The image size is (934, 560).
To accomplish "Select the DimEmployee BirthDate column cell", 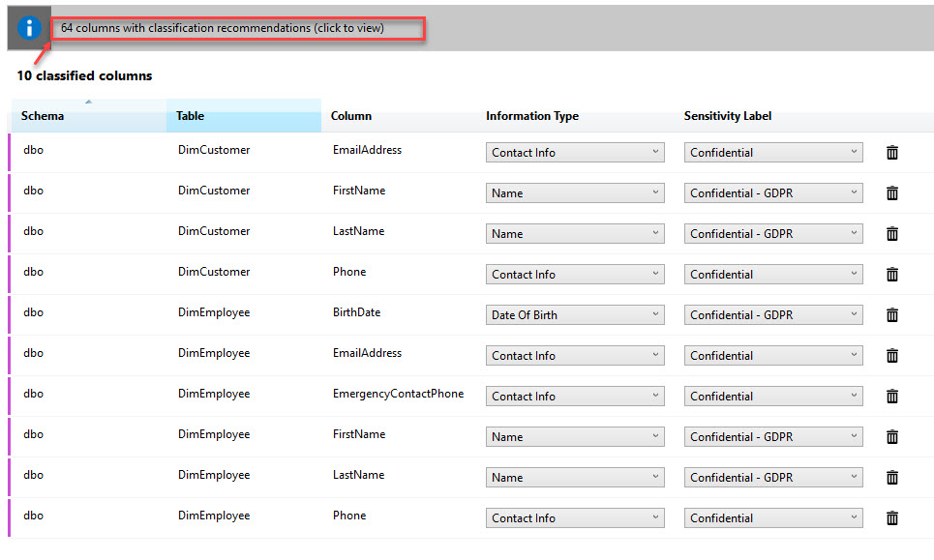I will pos(356,313).
